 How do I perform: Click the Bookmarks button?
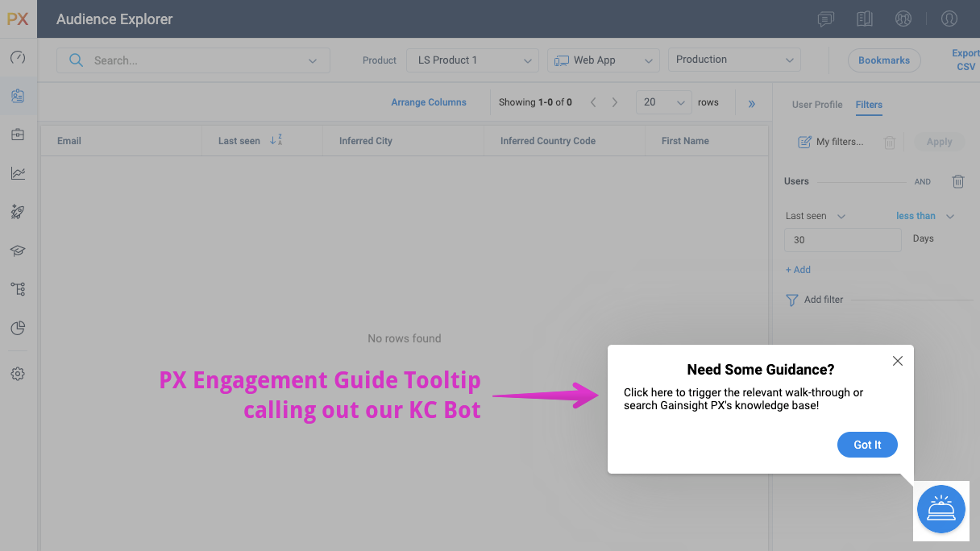point(884,60)
